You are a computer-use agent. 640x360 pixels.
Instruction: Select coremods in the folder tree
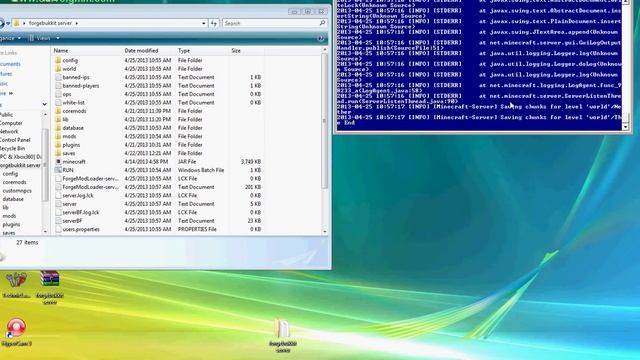coord(14,182)
